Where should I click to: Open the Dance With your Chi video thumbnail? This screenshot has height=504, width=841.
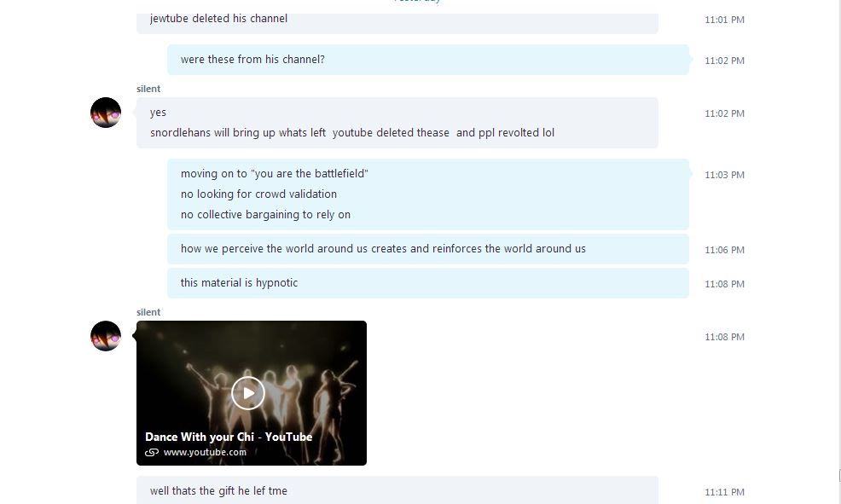click(252, 393)
